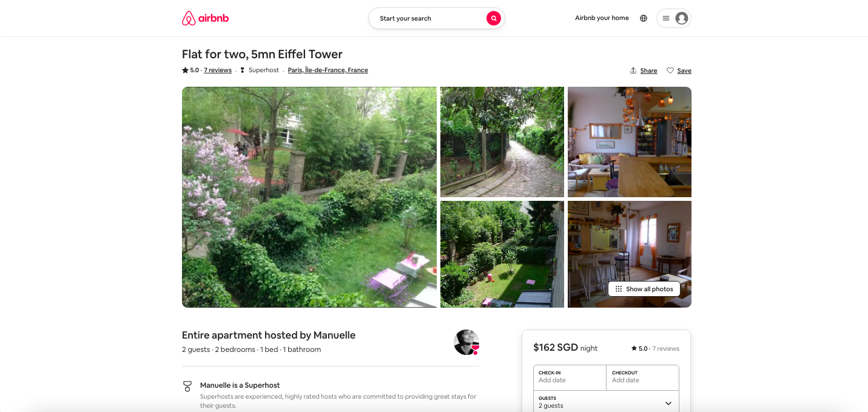The width and height of the screenshot is (868, 412).
Task: Click the Save heart icon
Action: (670, 70)
